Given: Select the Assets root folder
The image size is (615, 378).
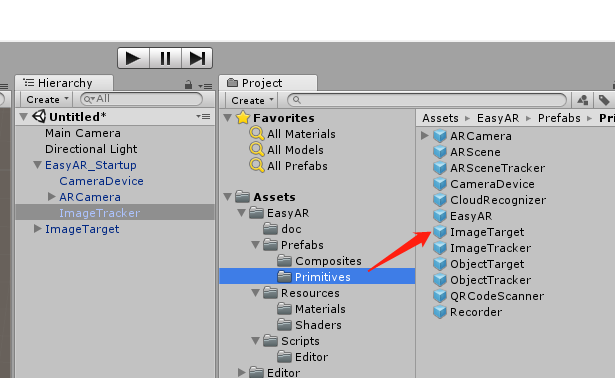Looking at the screenshot, I should pyautogui.click(x=274, y=197).
